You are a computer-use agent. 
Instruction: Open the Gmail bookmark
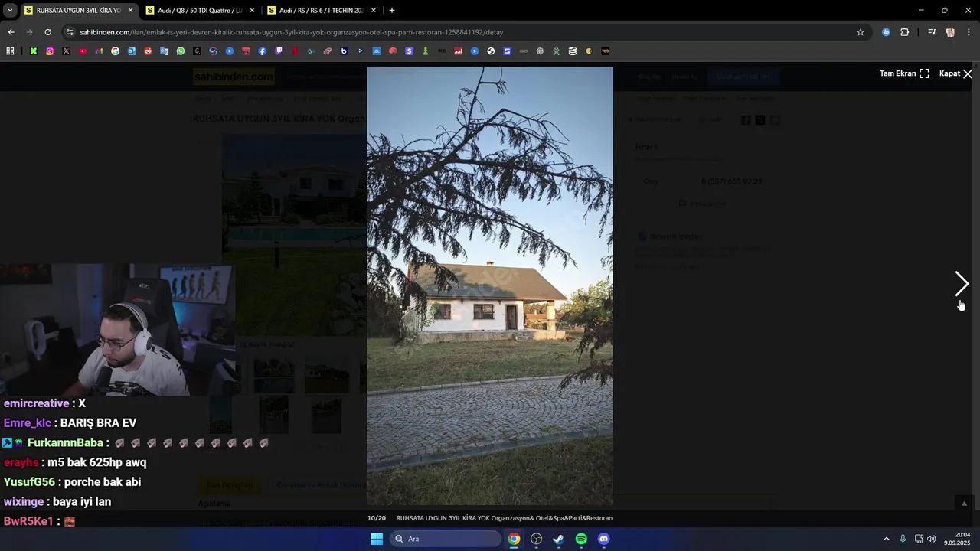[99, 51]
